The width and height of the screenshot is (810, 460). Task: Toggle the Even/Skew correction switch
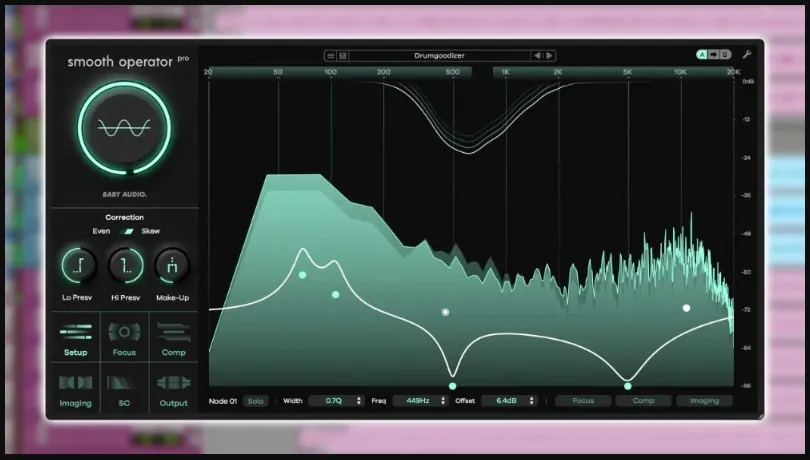(x=128, y=231)
